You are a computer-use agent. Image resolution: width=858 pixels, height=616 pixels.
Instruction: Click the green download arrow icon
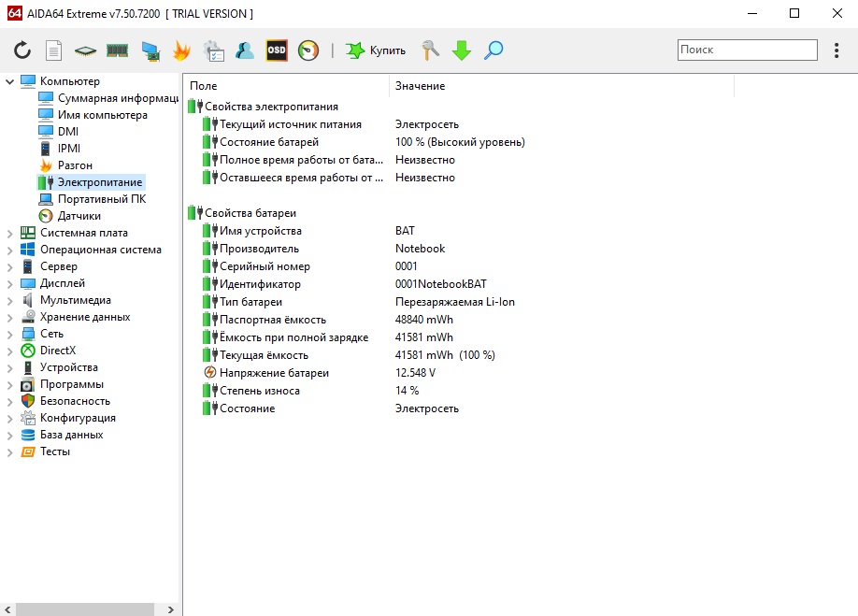pyautogui.click(x=462, y=50)
